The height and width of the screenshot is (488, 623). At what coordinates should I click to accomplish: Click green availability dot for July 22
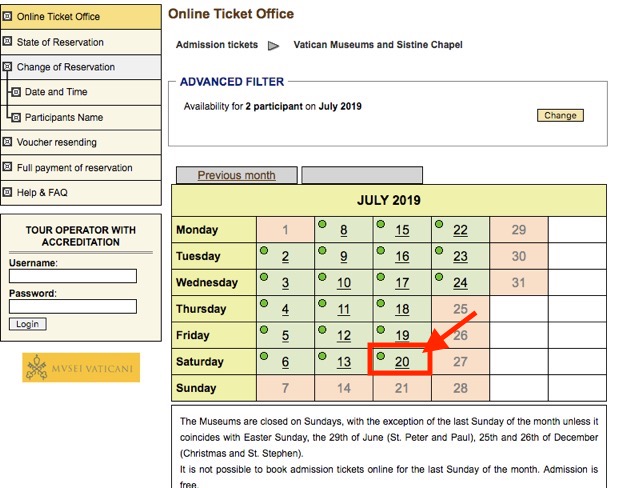pos(439,224)
